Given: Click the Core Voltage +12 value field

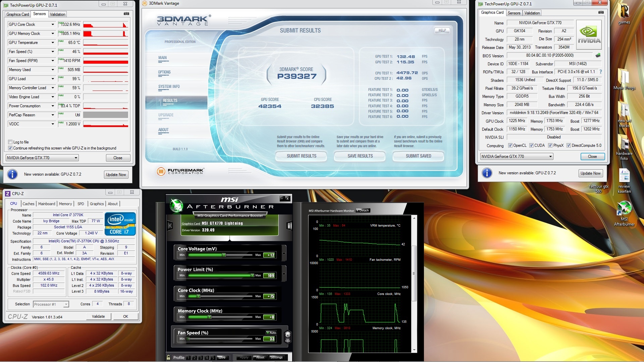Looking at the screenshot, I should click(269, 255).
